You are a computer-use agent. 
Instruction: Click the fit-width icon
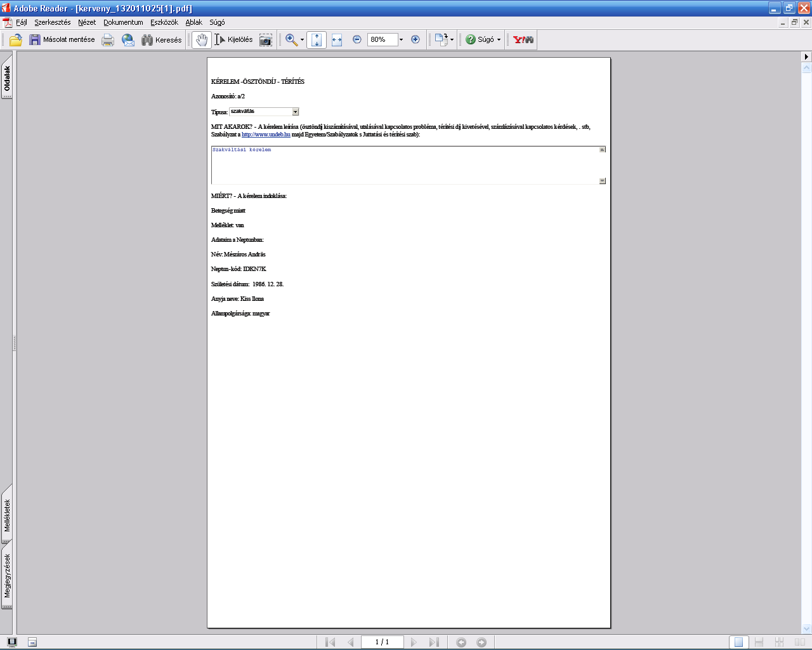pyautogui.click(x=337, y=40)
